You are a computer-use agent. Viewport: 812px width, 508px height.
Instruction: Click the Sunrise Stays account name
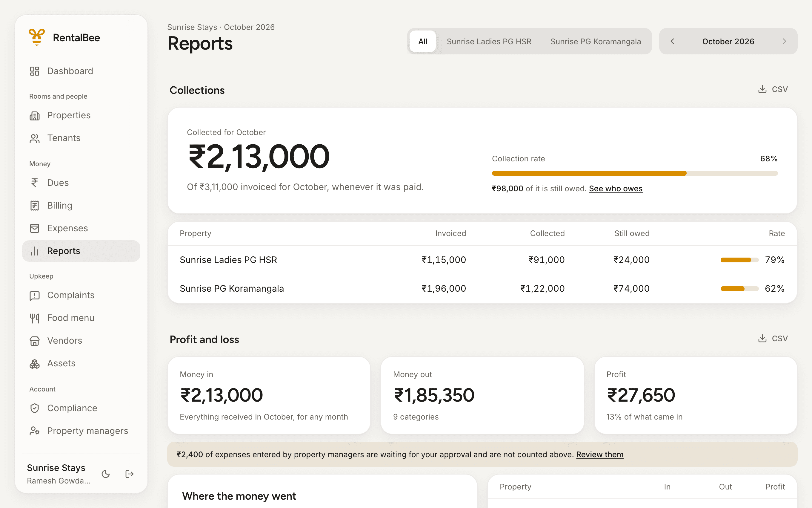tap(56, 468)
